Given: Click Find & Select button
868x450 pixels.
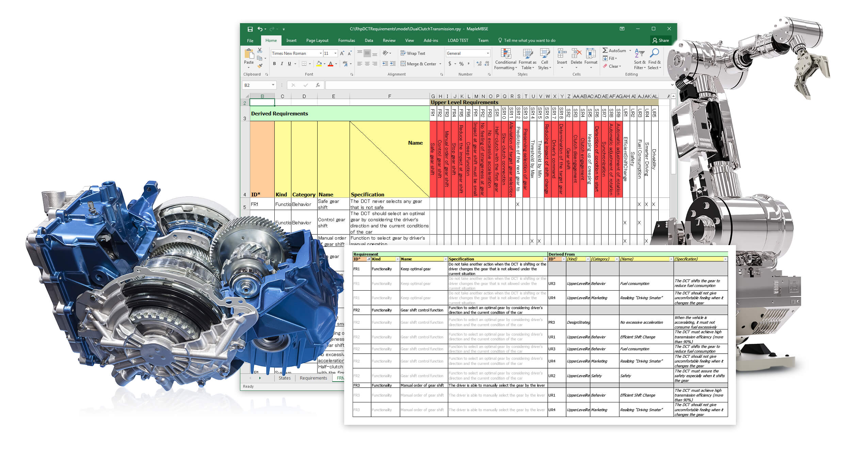Looking at the screenshot, I should 654,59.
